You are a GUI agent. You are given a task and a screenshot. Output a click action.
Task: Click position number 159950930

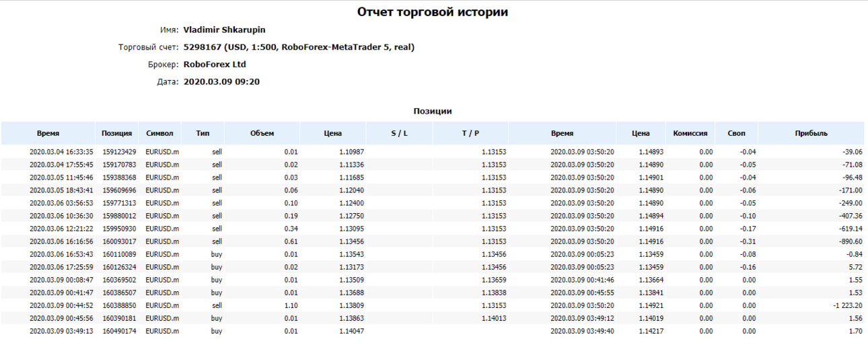coord(119,229)
